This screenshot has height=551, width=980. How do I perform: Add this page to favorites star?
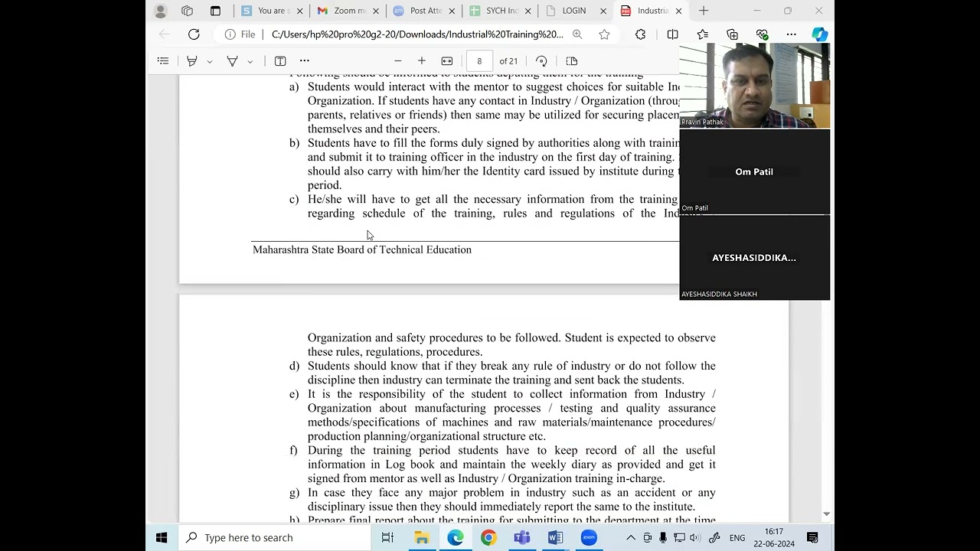pos(604,34)
